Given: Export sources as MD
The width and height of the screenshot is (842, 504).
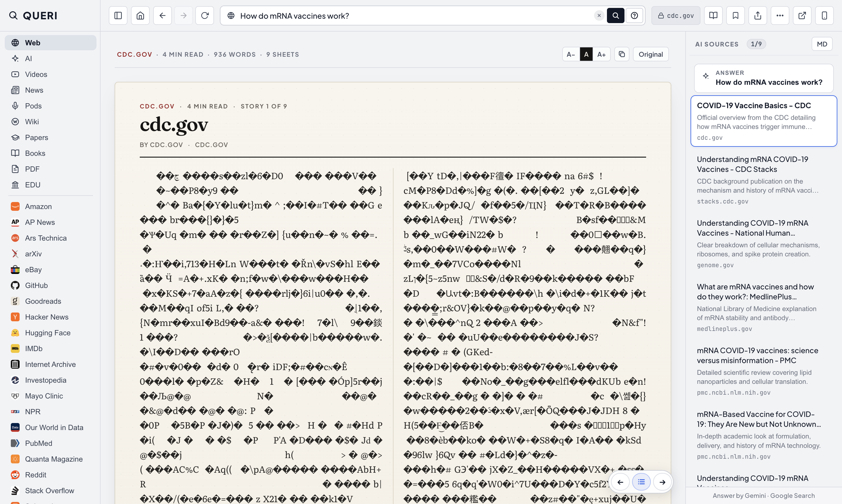Looking at the screenshot, I should (x=822, y=44).
